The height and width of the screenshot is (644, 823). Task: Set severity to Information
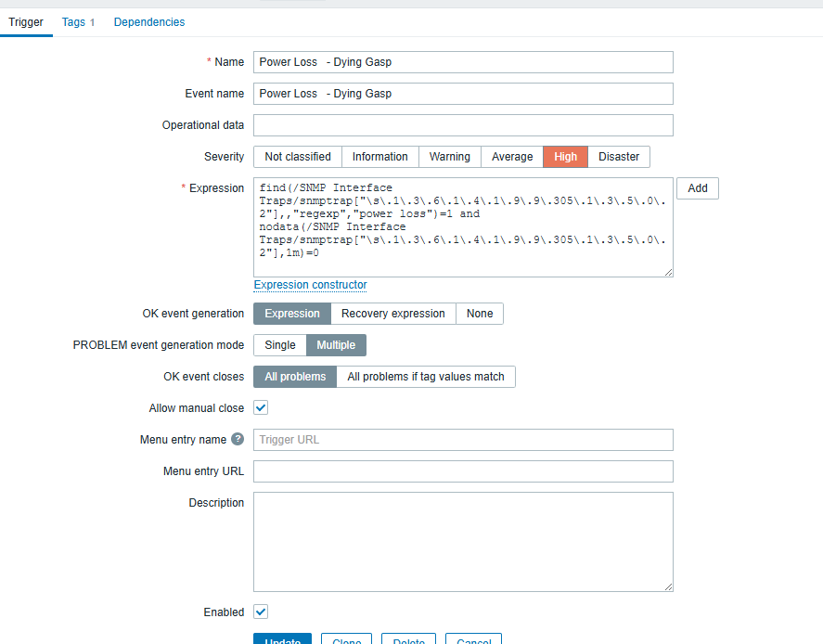(380, 157)
